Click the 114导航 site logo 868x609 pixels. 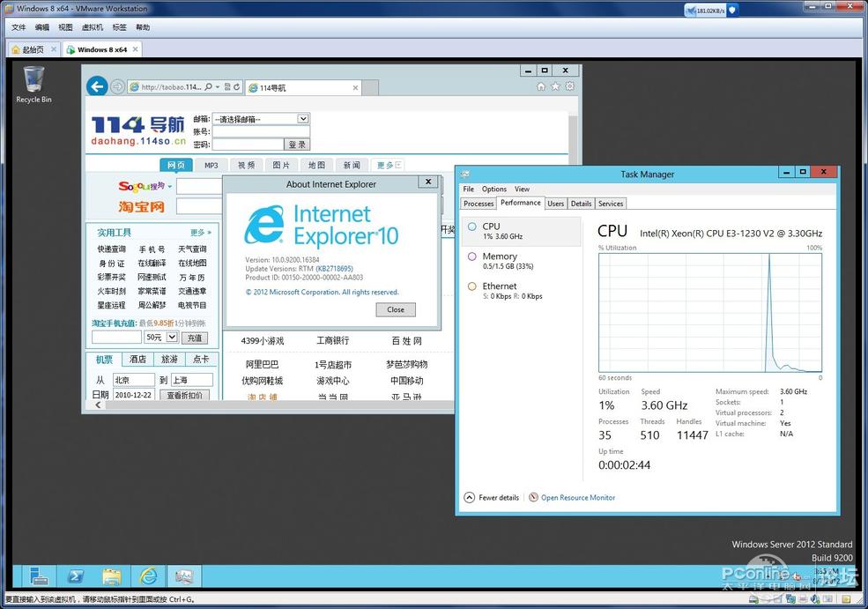(x=138, y=131)
